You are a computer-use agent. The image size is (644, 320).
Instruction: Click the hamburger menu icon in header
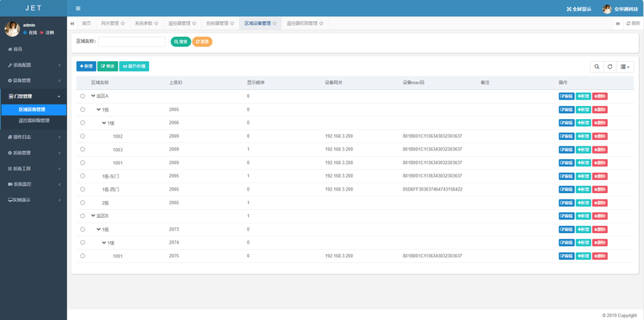pos(78,9)
